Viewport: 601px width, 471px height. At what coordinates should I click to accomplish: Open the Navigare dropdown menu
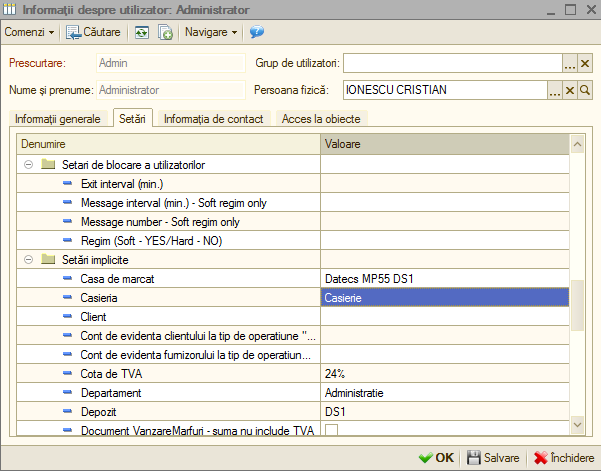tap(211, 32)
